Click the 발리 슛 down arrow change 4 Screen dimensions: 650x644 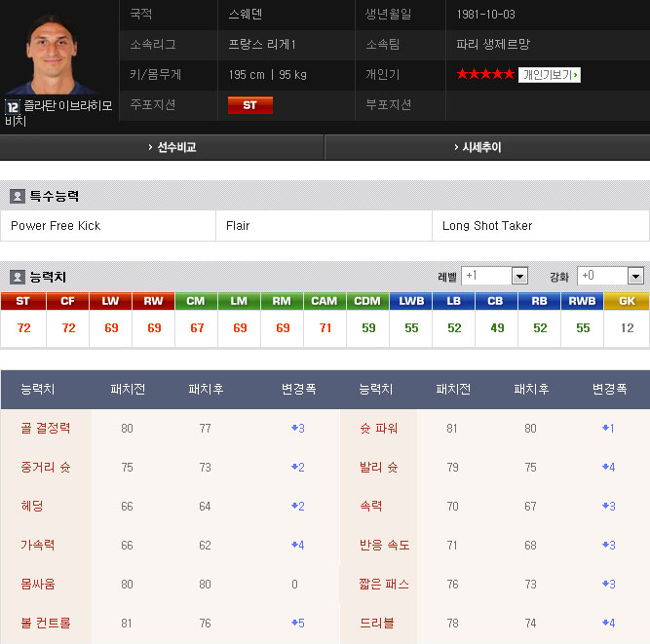(608, 467)
